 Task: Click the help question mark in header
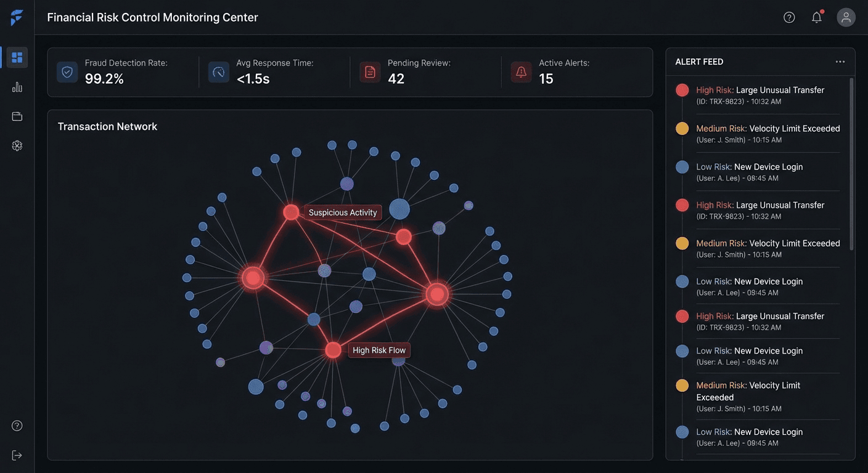(789, 17)
